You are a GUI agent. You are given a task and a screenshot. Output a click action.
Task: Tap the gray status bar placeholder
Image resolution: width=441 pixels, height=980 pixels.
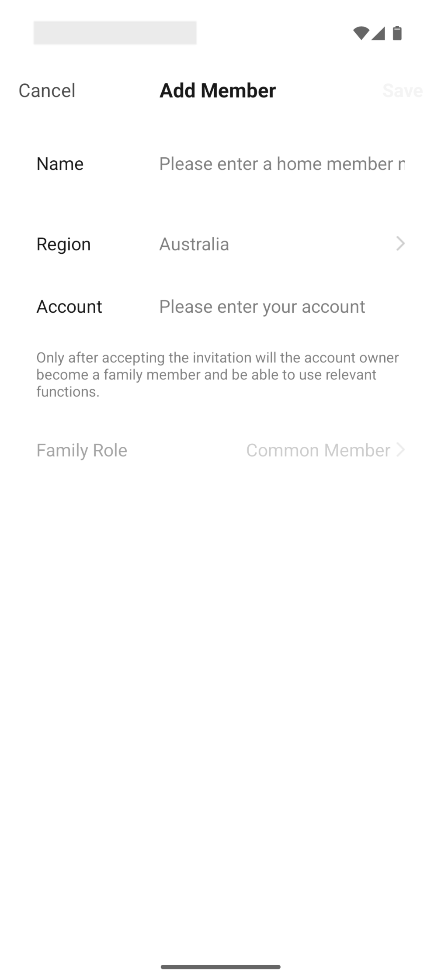115,33
